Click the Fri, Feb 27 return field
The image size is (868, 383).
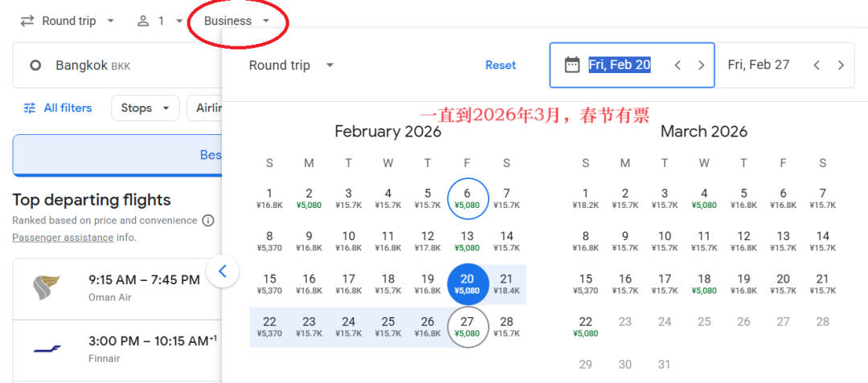tap(758, 65)
